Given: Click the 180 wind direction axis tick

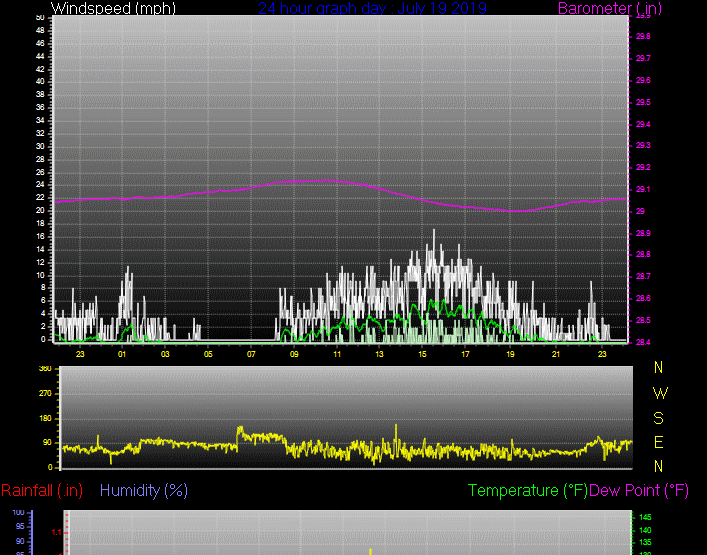Looking at the screenshot, I should coord(44,418).
